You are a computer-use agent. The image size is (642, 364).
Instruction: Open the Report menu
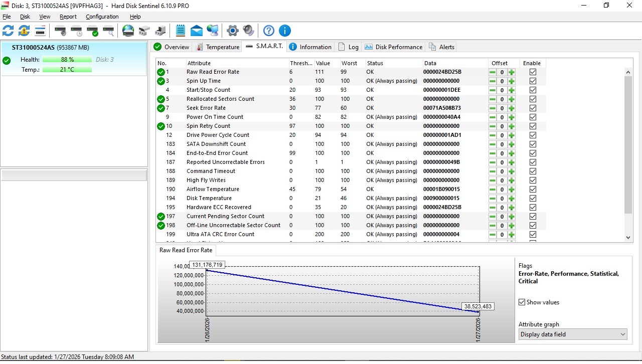click(x=68, y=17)
